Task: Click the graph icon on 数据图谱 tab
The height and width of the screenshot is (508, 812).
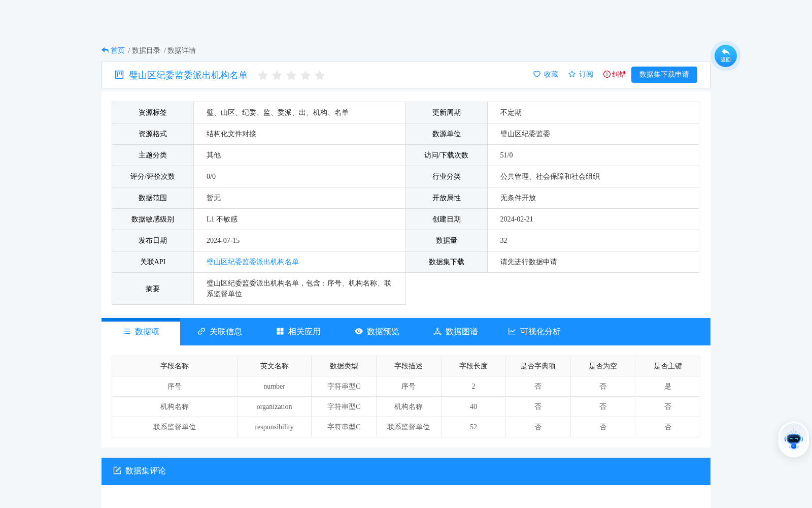Action: coord(437,331)
